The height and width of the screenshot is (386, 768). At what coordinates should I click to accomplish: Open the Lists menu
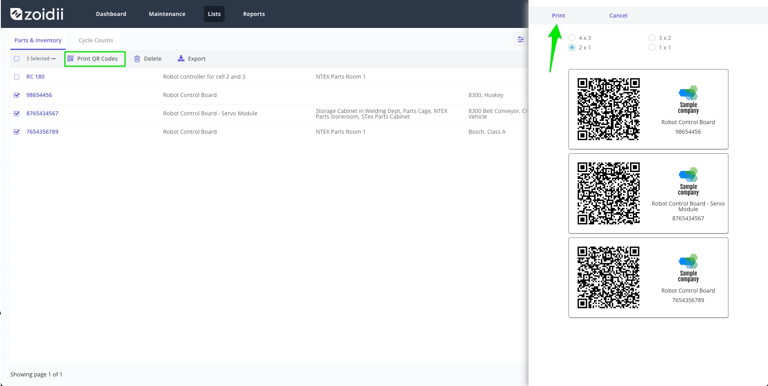coord(214,14)
